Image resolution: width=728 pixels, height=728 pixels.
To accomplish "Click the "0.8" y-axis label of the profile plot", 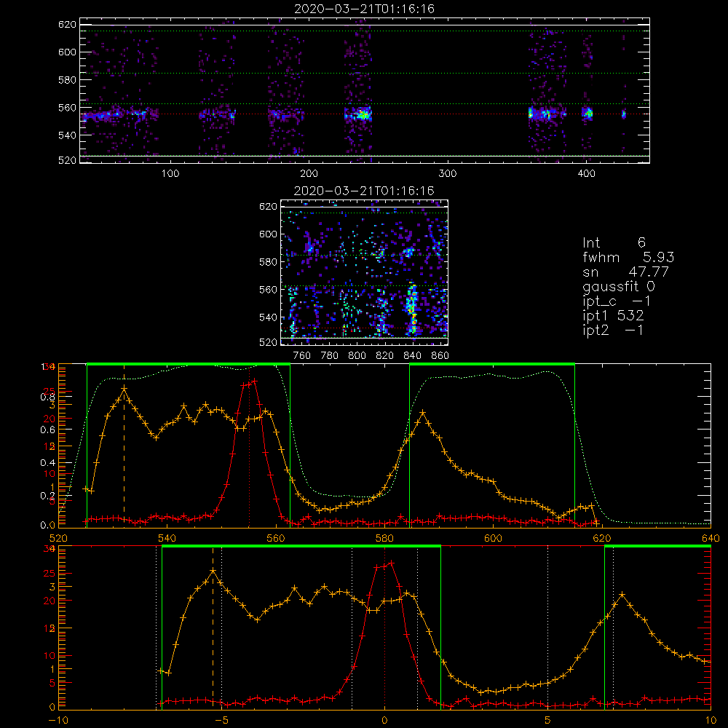I will click(x=47, y=397).
